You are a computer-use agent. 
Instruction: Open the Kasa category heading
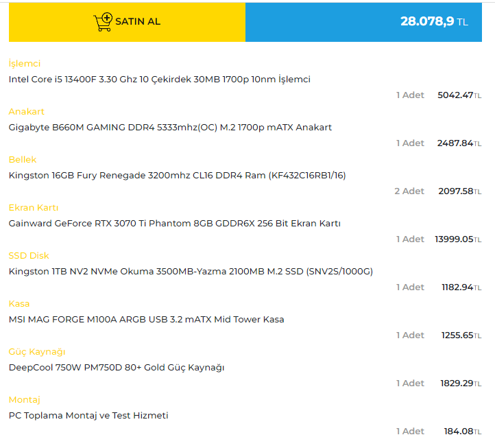19,304
